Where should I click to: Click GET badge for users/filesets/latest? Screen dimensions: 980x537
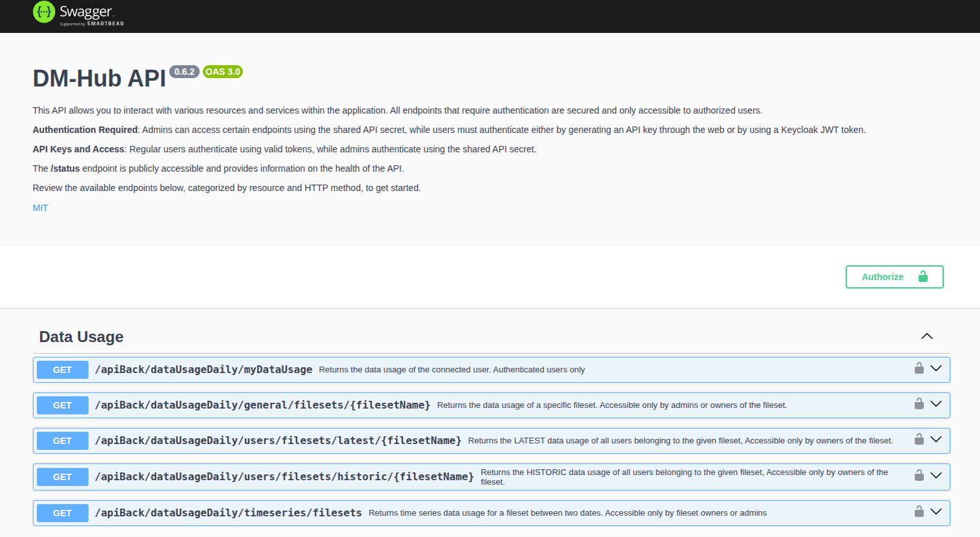pos(62,441)
